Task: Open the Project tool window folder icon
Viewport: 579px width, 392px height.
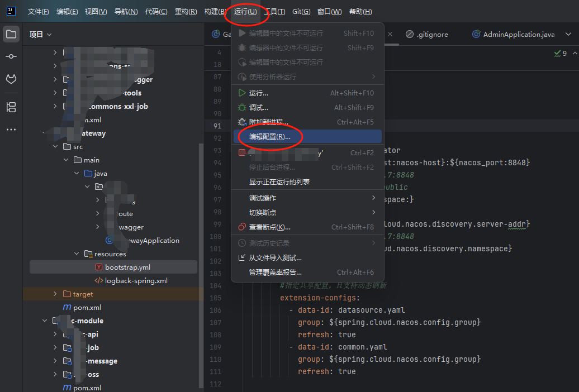Action: pyautogui.click(x=11, y=34)
